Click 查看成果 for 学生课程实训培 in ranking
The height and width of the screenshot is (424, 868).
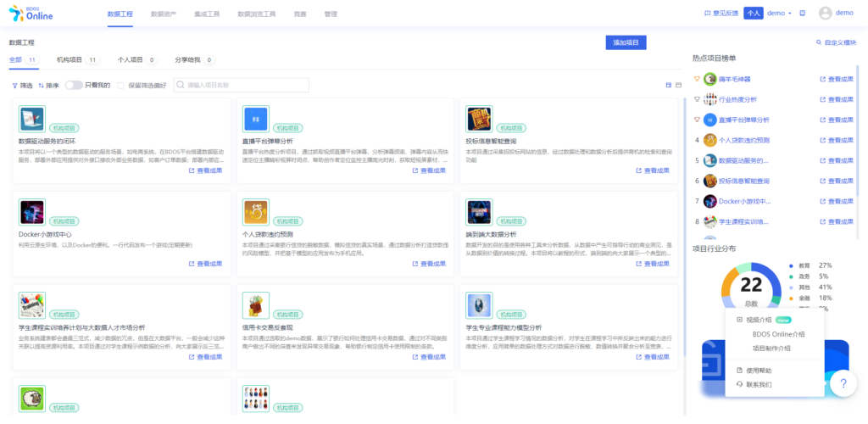click(837, 222)
